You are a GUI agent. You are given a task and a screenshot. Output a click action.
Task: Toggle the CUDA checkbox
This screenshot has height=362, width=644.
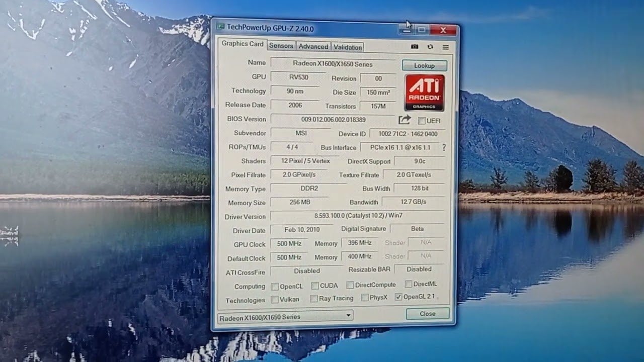(x=315, y=286)
